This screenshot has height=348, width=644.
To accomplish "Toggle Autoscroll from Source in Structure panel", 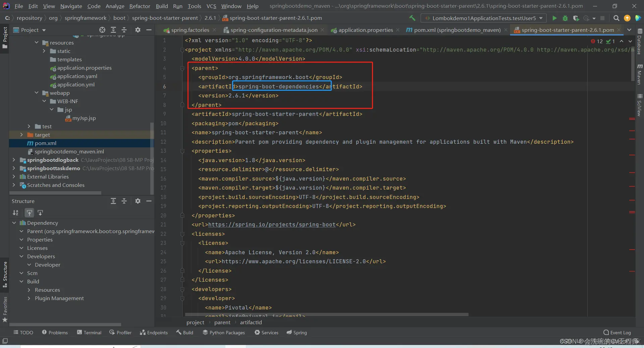I will click(40, 213).
